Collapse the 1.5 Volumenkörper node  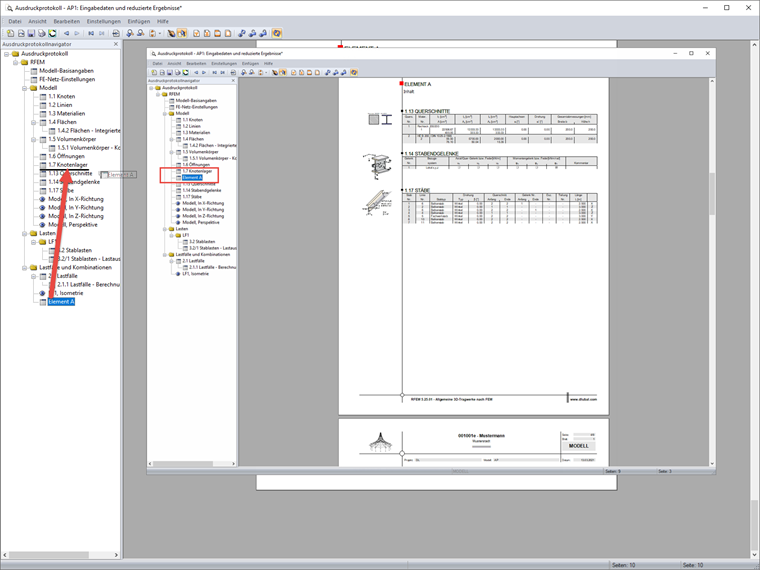click(x=33, y=140)
